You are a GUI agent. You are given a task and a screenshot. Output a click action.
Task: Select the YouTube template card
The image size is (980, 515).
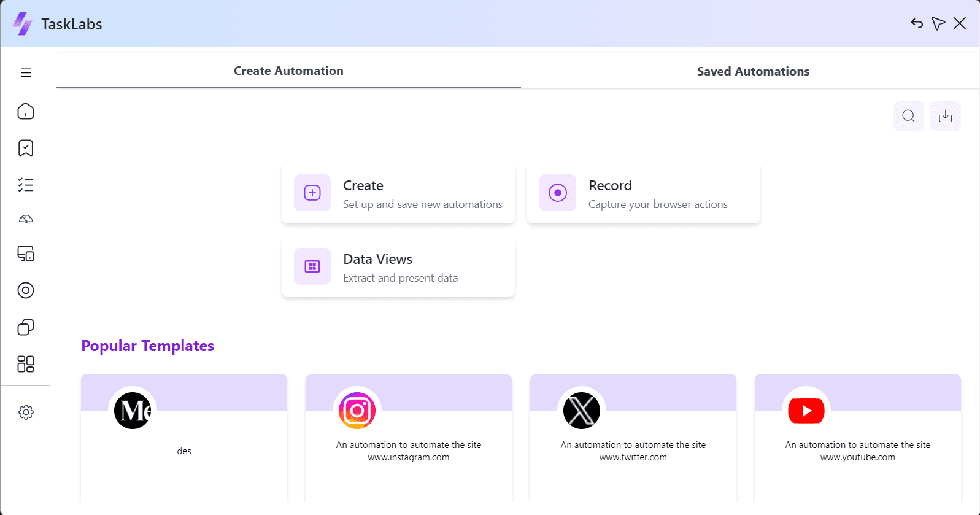(x=858, y=438)
